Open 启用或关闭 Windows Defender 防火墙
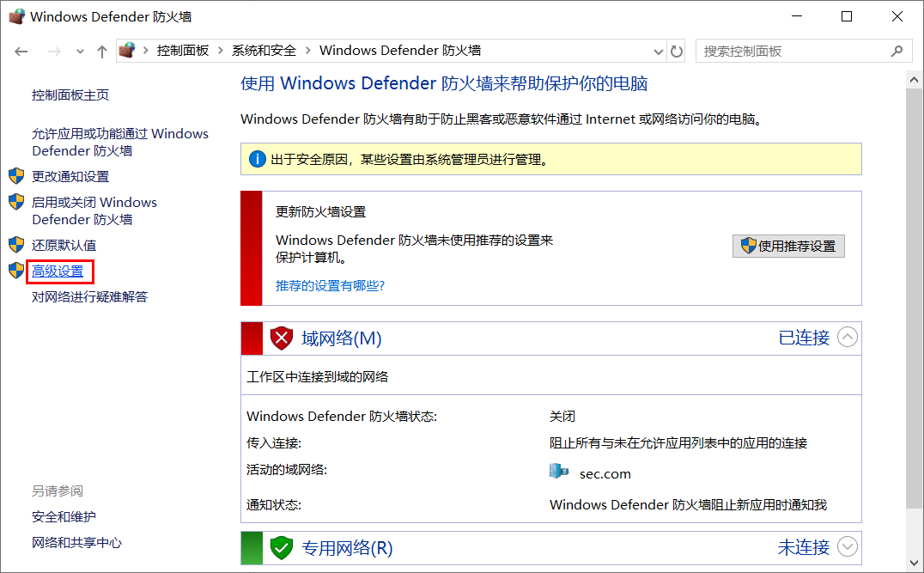 [94, 210]
